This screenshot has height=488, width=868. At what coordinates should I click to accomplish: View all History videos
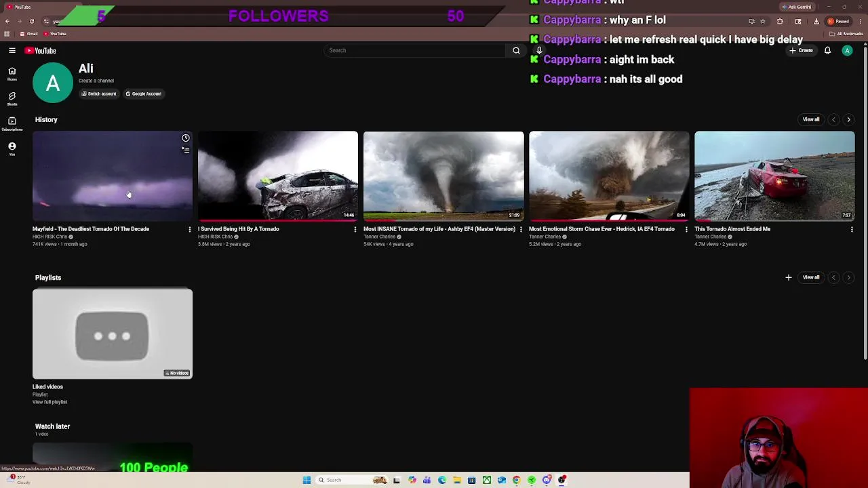(x=811, y=119)
